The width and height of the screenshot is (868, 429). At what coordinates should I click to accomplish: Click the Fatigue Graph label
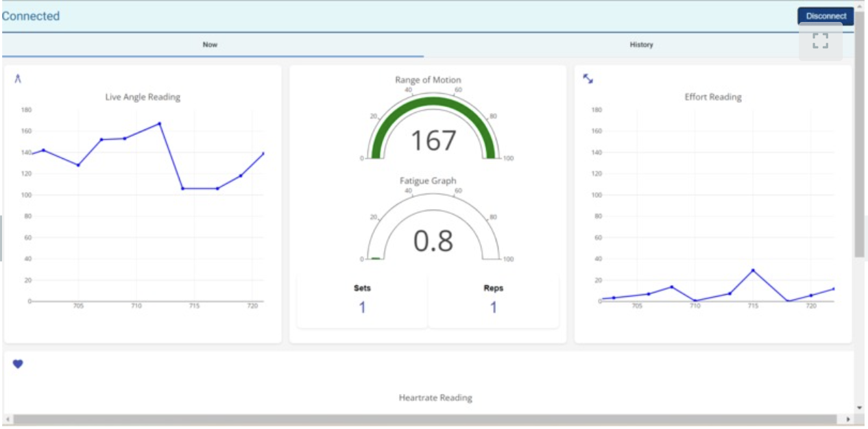[428, 181]
